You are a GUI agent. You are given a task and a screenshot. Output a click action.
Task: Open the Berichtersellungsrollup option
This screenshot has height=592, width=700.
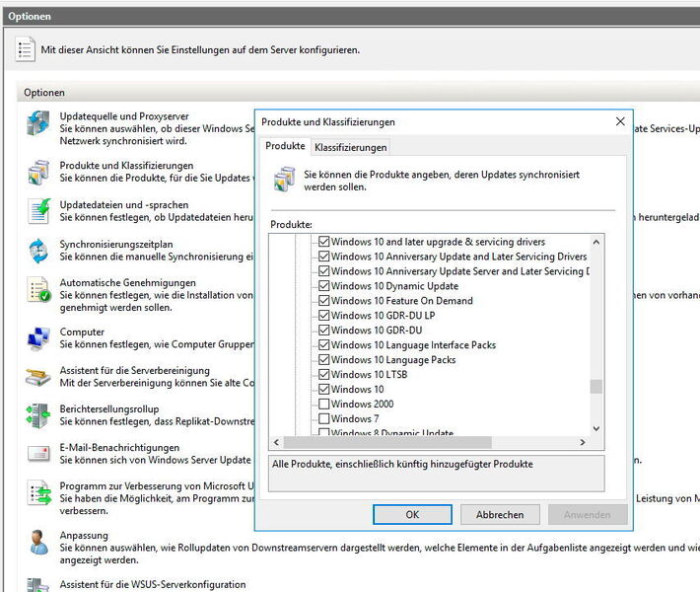(x=109, y=408)
